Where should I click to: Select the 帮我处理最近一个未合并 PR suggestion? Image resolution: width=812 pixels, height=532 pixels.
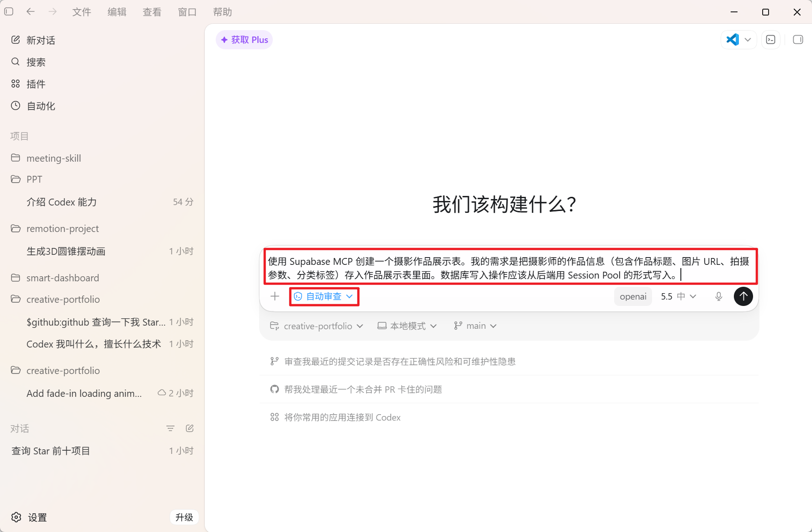pyautogui.click(x=509, y=390)
